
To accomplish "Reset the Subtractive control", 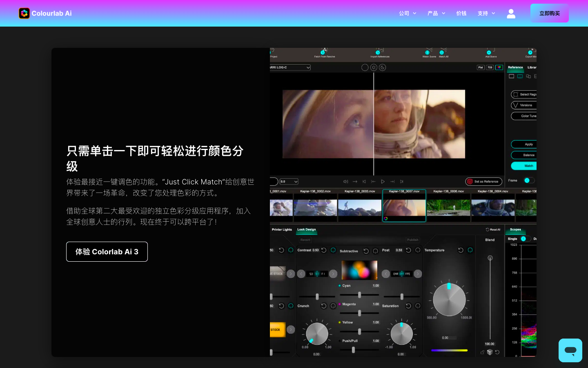I will coord(366,251).
